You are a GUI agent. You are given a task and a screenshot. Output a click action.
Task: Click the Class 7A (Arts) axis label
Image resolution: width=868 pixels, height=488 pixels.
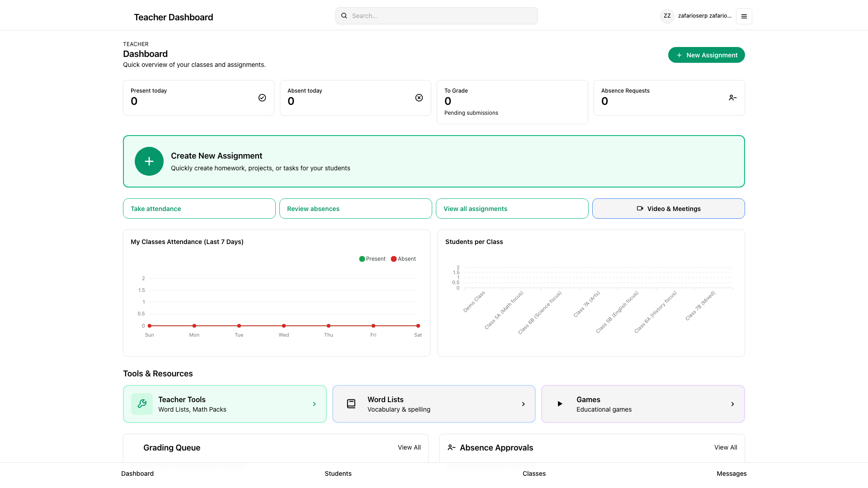click(587, 304)
